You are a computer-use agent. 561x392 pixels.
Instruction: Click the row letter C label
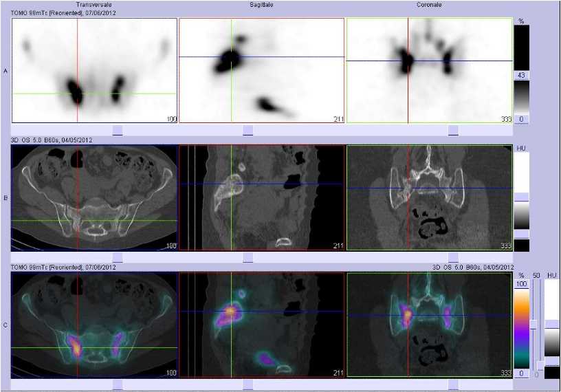coord(5,325)
